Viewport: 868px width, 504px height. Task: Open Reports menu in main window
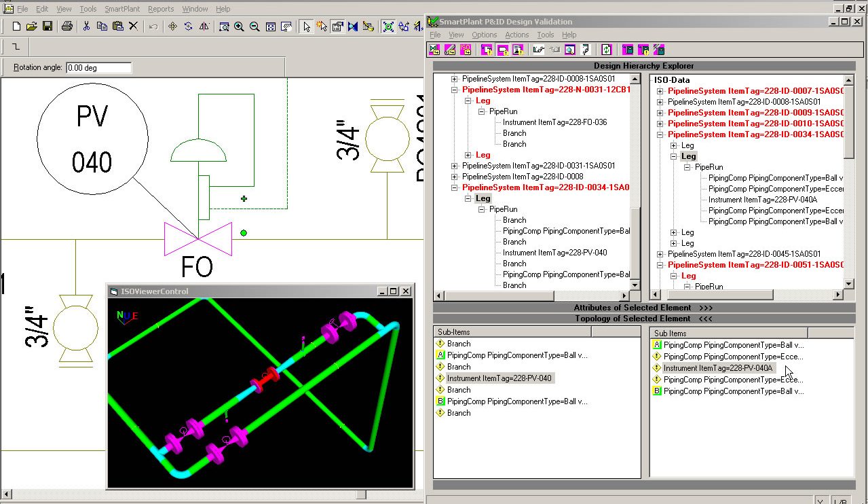click(161, 9)
